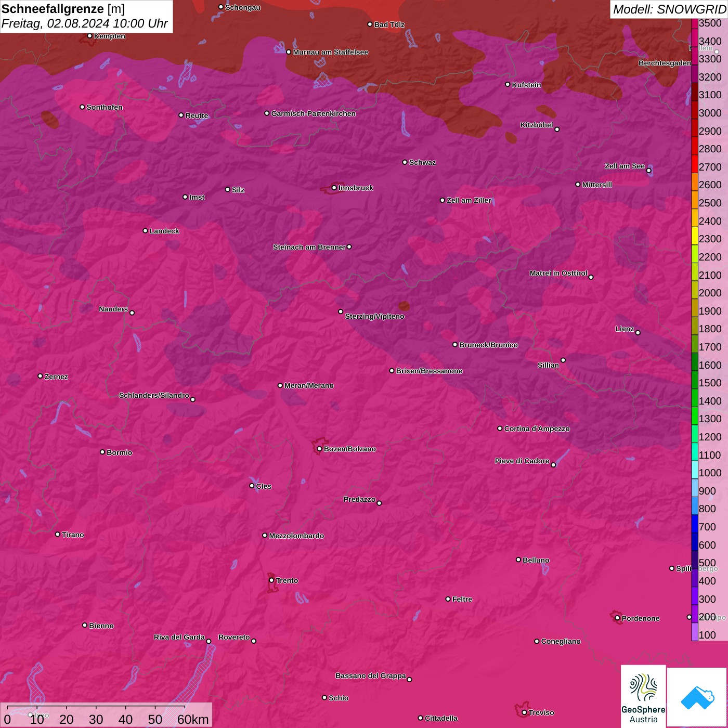Click the Bruneck/Brunico label
This screenshot has width=728, height=728.
488,345
